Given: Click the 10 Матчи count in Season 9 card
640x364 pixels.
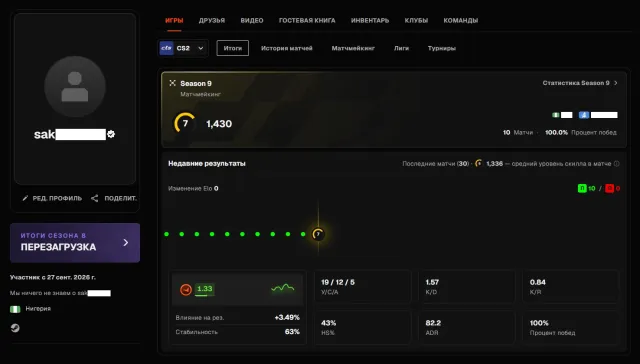Looking at the screenshot, I should [x=518, y=133].
